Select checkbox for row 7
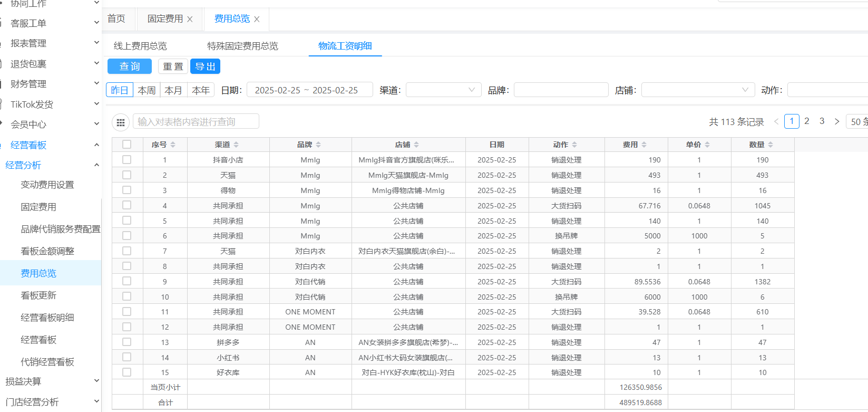 pyautogui.click(x=127, y=251)
